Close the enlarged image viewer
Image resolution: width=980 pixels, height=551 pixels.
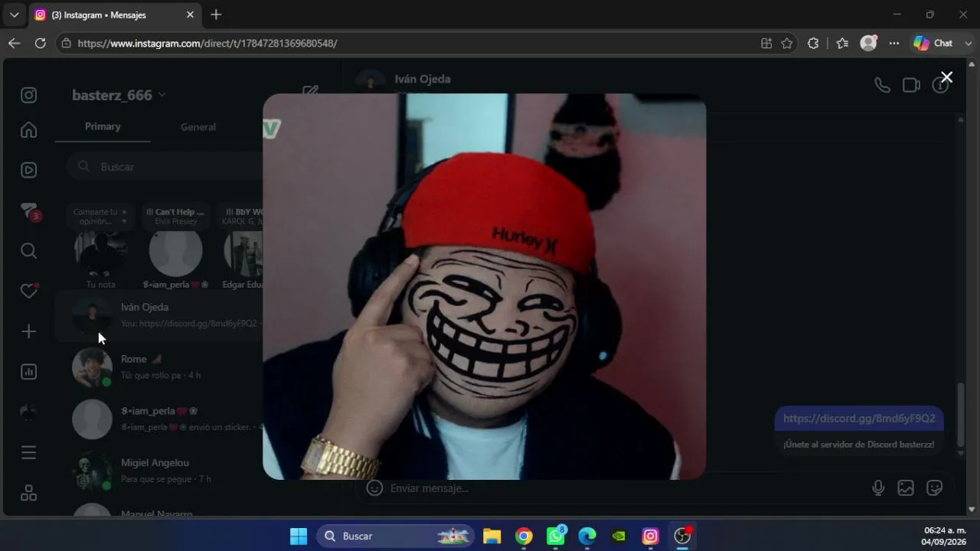click(947, 77)
